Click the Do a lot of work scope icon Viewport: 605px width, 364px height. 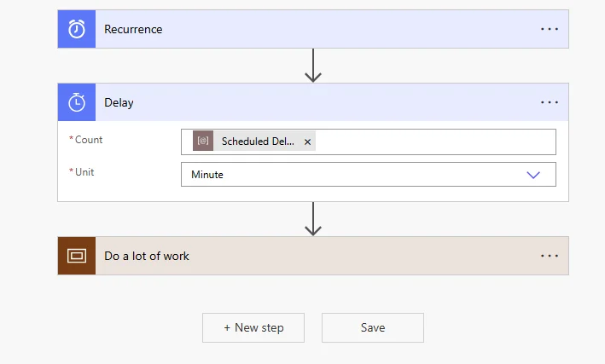(x=77, y=256)
